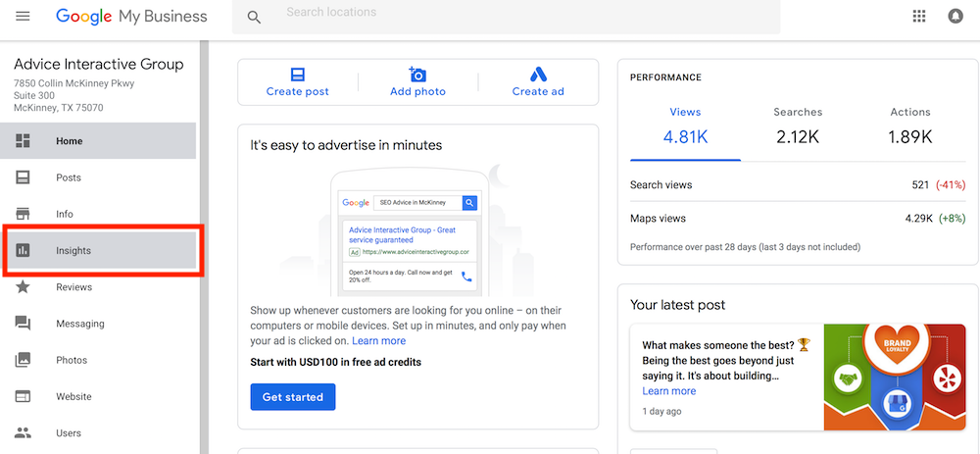The height and width of the screenshot is (454, 980).
Task: Click the Add photo camera icon
Action: (416, 75)
